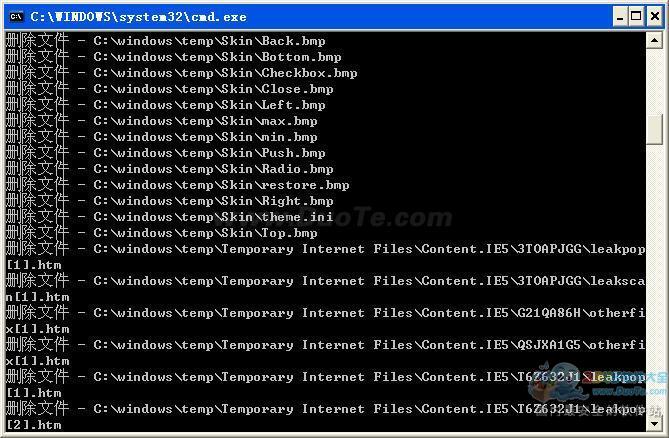
Task: Maximize the command prompt window
Action: [x=636, y=17]
